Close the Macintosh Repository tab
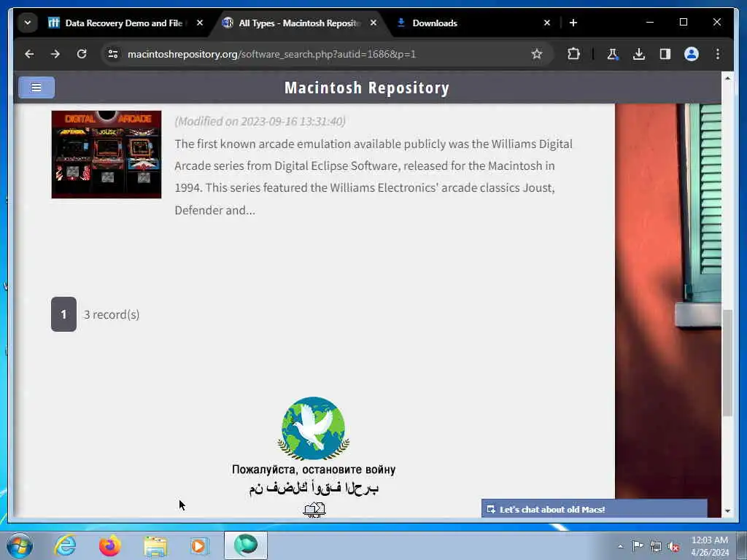Image resolution: width=747 pixels, height=560 pixels. 373,23
